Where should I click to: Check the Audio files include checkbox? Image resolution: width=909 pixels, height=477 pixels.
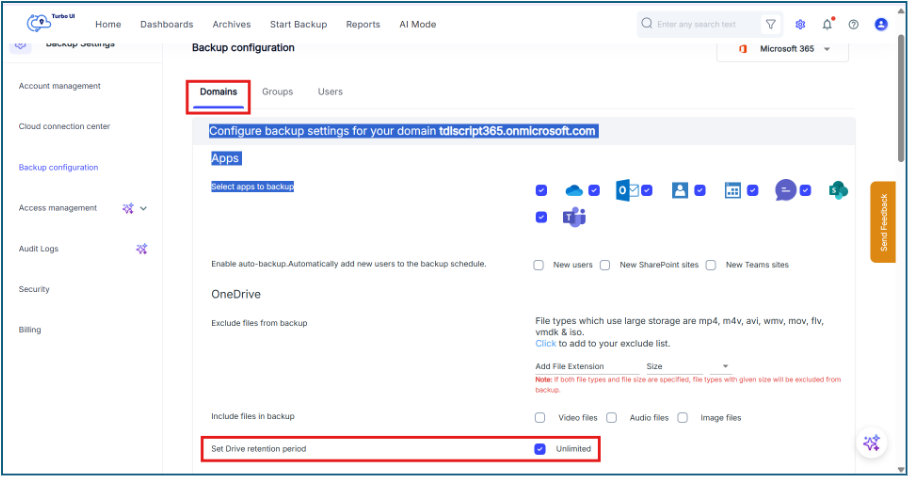(x=611, y=417)
